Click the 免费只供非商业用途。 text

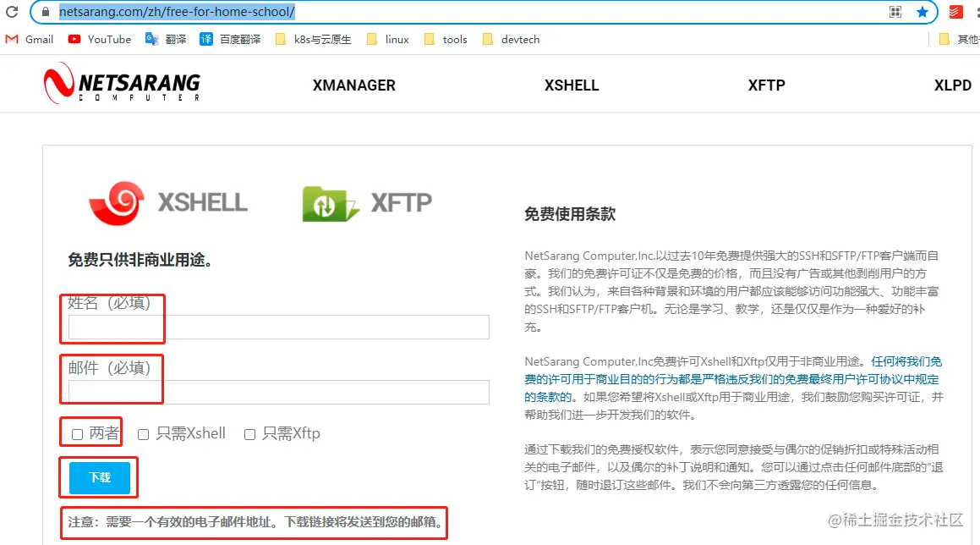click(x=140, y=260)
